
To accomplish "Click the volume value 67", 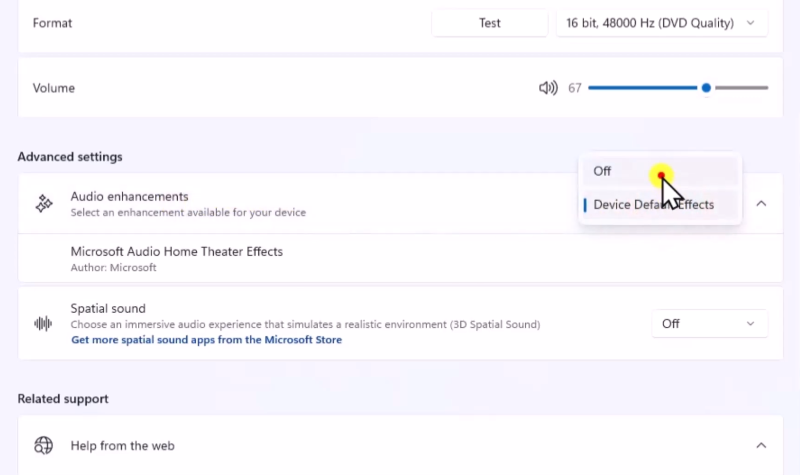I will 575,88.
